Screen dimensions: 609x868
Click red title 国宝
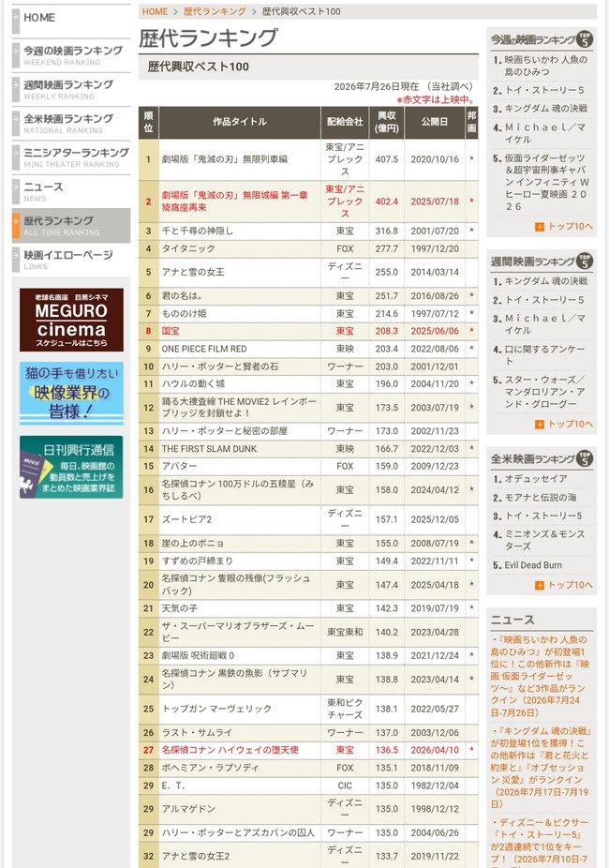pos(171,331)
